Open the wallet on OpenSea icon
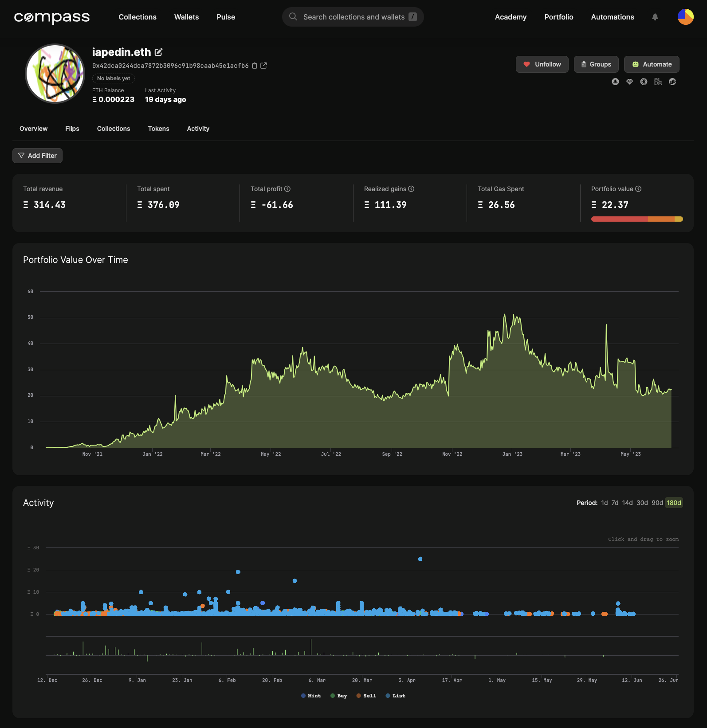 [x=615, y=82]
